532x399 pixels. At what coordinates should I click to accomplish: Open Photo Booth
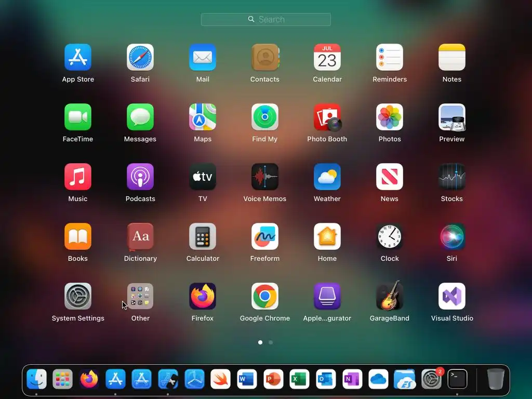tap(327, 117)
